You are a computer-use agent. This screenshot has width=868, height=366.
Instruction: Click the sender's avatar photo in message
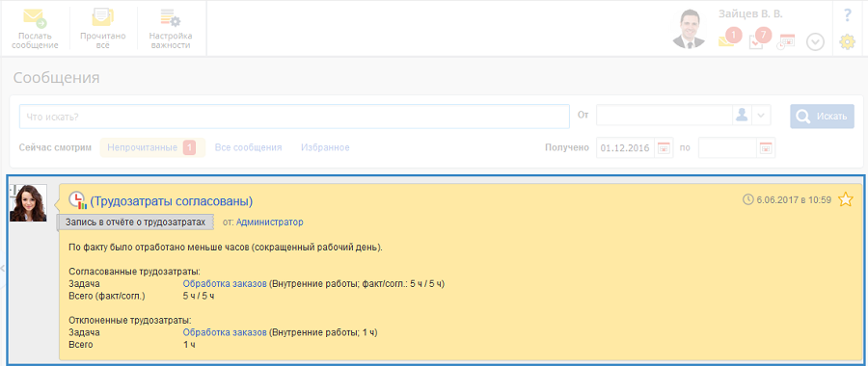28,203
